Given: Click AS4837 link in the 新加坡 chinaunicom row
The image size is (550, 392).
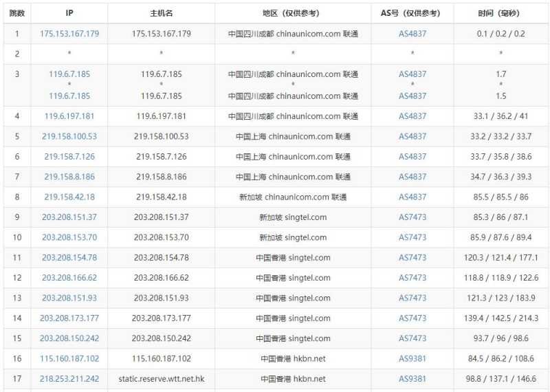Looking at the screenshot, I should (x=412, y=197).
